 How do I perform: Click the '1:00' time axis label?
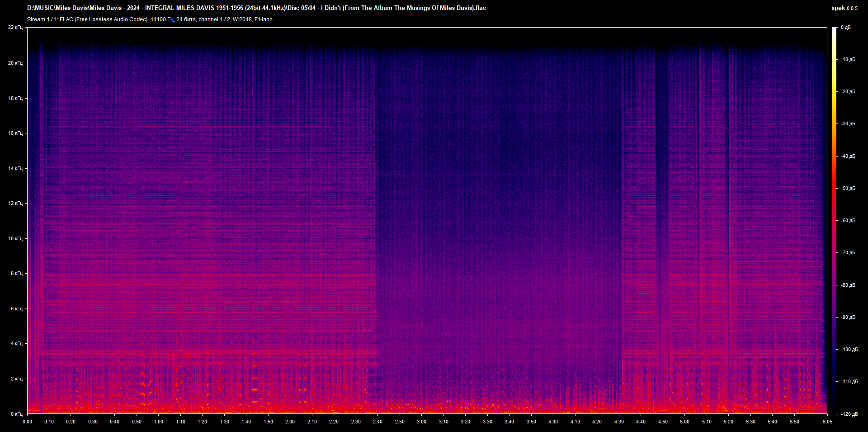pos(159,422)
